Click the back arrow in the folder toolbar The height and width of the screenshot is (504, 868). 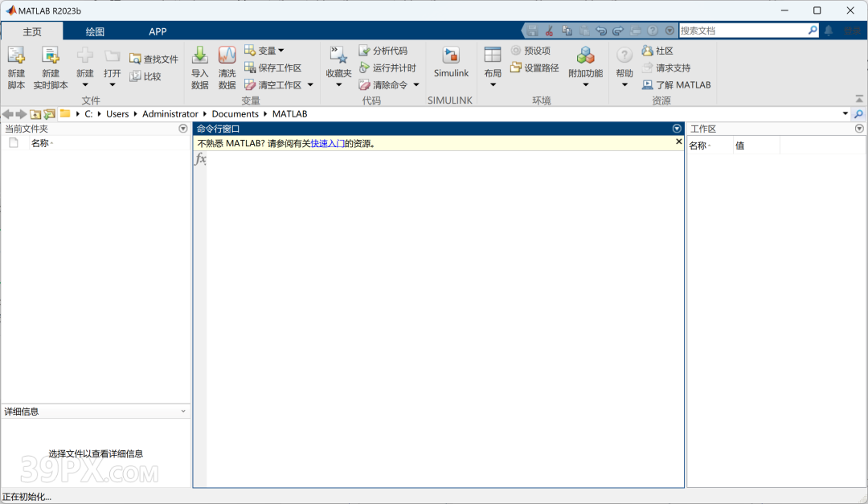[8, 114]
